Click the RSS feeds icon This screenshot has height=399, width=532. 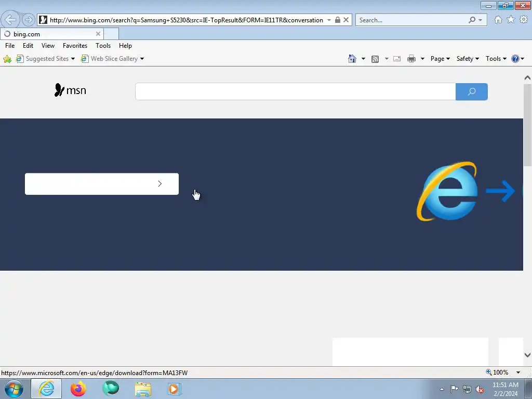click(x=375, y=59)
